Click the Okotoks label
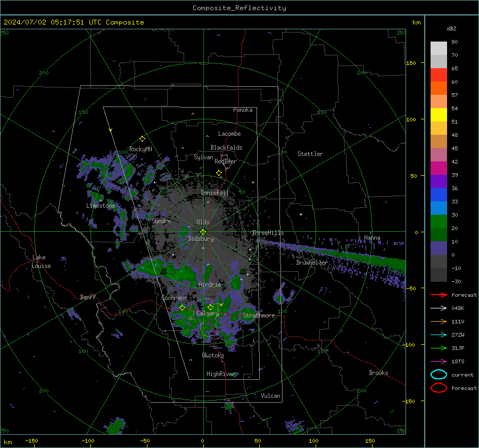 (213, 355)
